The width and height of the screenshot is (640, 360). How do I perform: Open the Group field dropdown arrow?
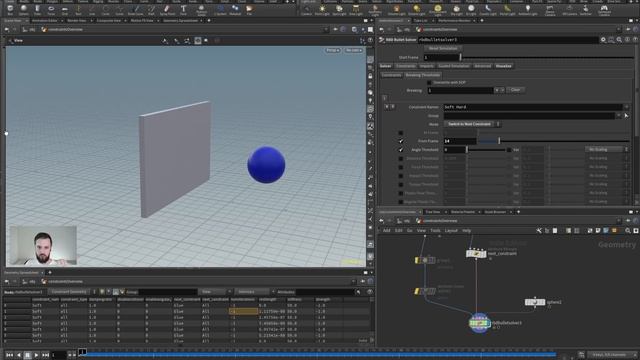pos(619,116)
